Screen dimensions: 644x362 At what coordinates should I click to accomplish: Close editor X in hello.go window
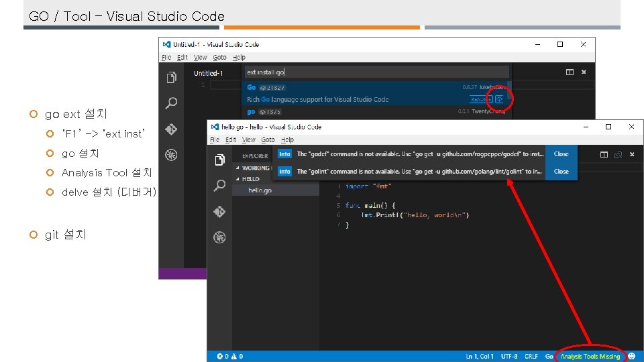(x=632, y=155)
